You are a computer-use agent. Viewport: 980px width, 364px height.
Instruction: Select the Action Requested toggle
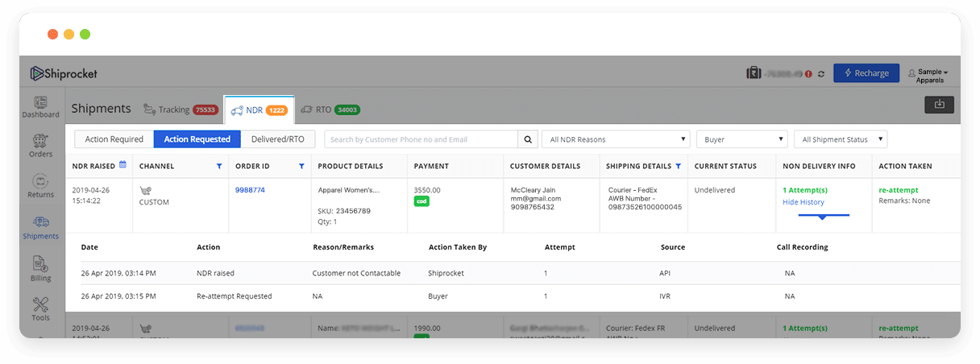pyautogui.click(x=197, y=139)
